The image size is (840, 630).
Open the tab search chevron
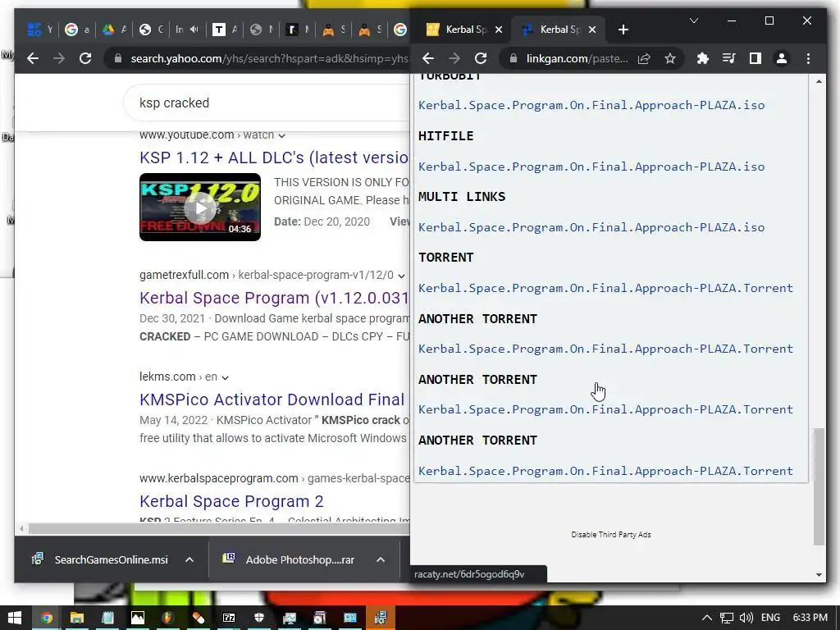[694, 21]
